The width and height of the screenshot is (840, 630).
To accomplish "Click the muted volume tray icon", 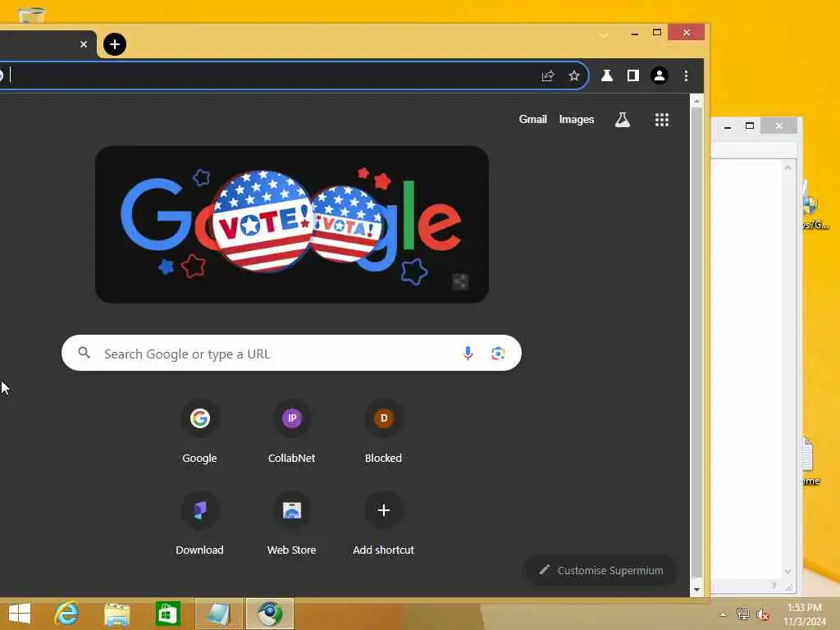I will point(762,614).
